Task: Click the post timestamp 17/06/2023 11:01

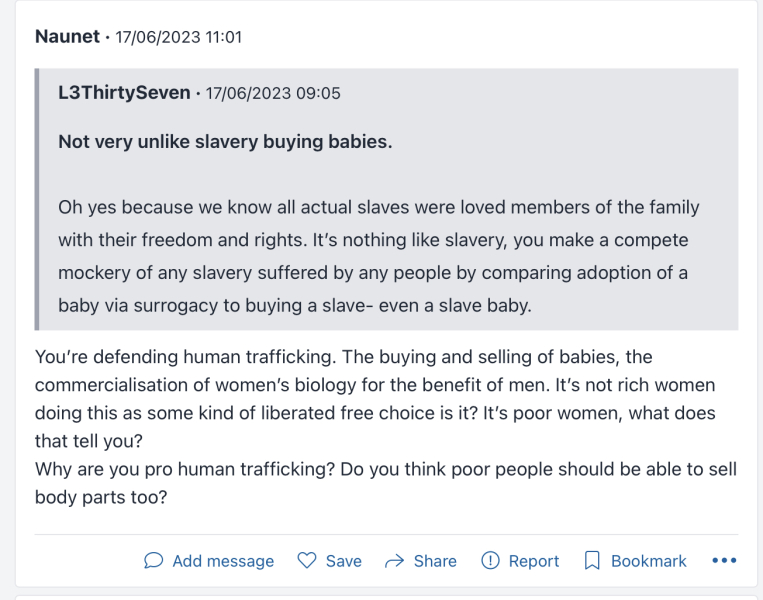Action: coord(178,37)
